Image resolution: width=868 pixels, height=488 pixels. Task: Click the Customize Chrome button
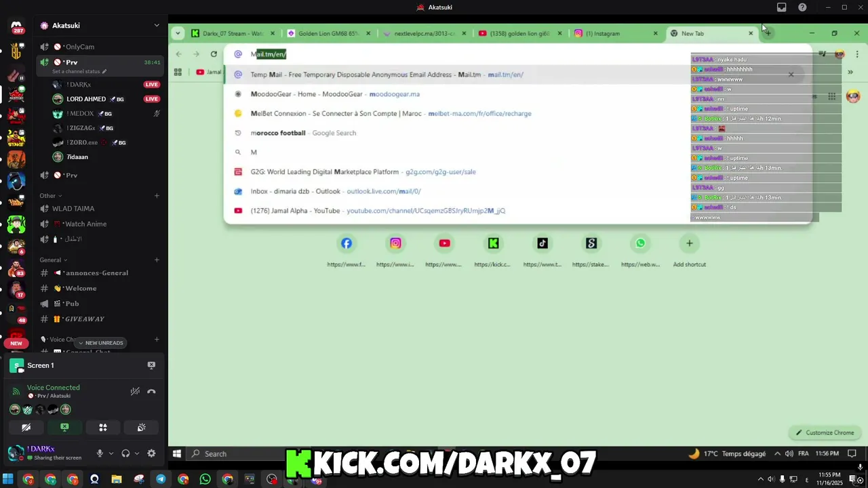coord(825,432)
